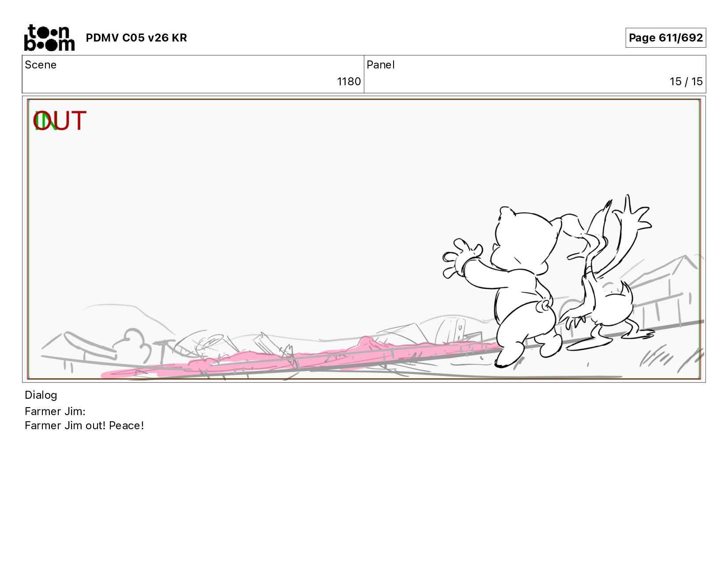Click the 'Panel' label

(x=380, y=65)
